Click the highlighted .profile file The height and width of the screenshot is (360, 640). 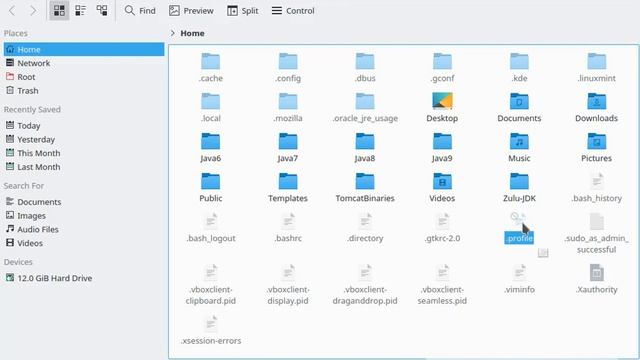[519, 228]
